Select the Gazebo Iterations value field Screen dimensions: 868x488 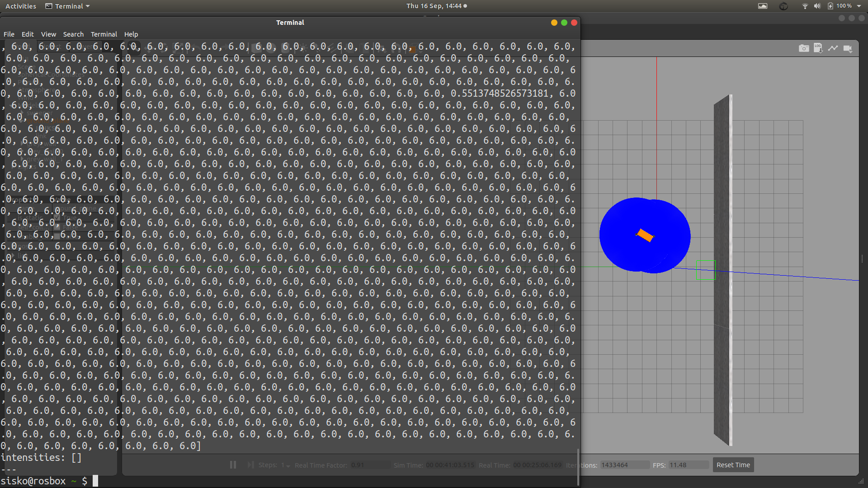coord(624,465)
